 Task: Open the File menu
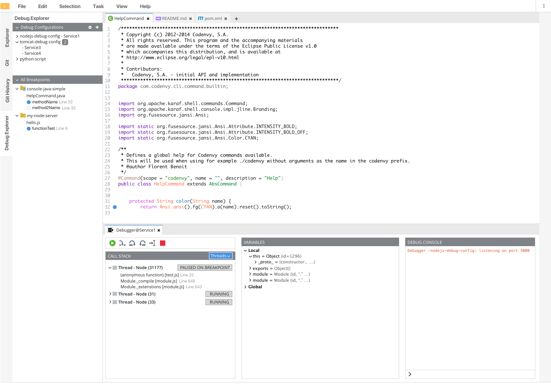coord(22,7)
